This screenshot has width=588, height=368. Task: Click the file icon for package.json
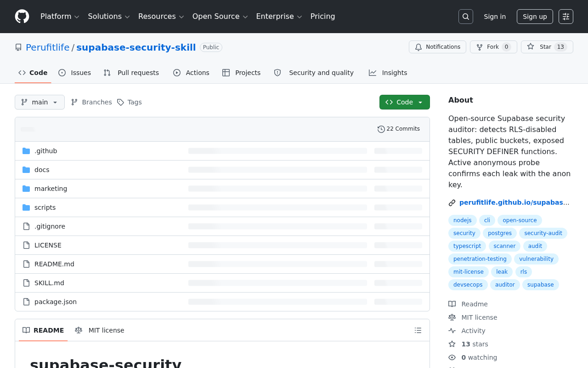click(26, 302)
